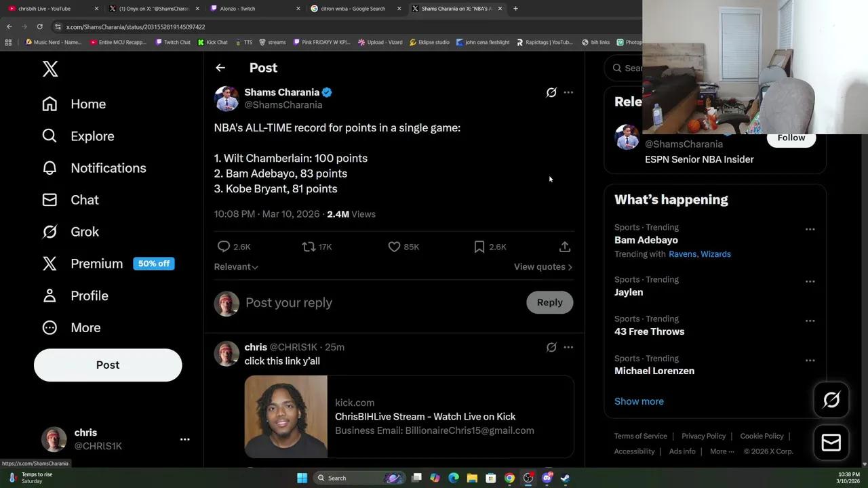868x488 pixels.
Task: Open Steam from the taskbar
Action: point(564,478)
